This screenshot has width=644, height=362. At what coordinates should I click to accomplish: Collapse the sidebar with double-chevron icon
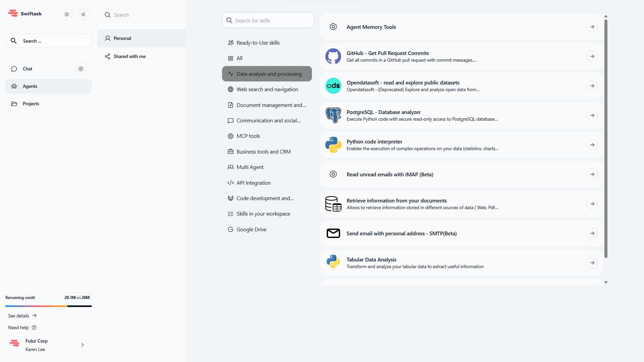pos(84,14)
